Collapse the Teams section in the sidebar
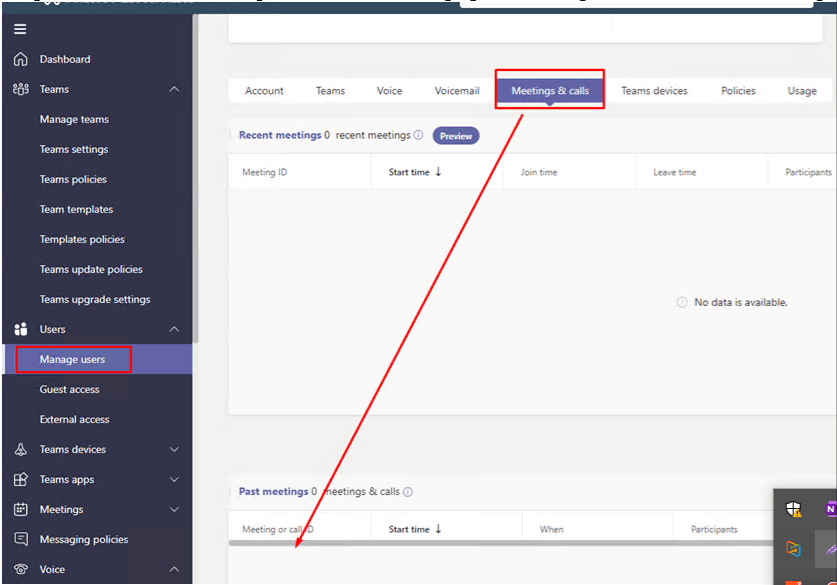The width and height of the screenshot is (837, 585). click(174, 89)
